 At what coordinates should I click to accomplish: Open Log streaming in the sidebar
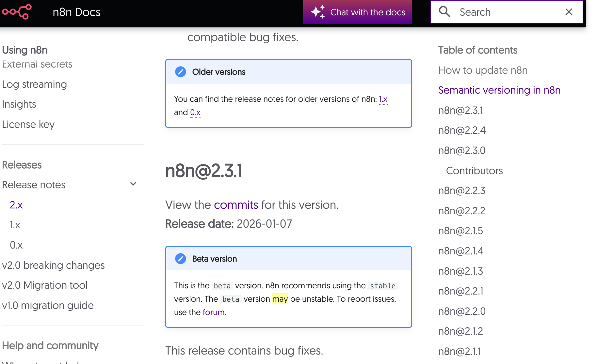tap(34, 84)
